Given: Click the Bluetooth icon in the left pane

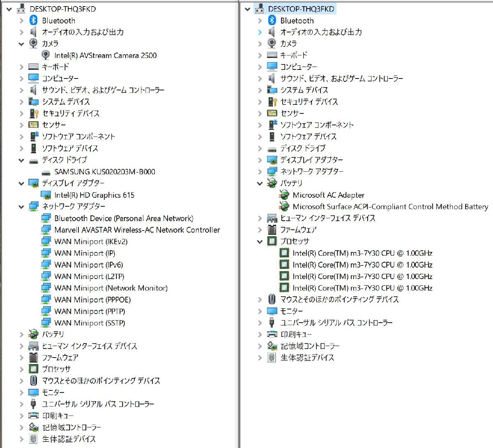Looking at the screenshot, I should [x=34, y=20].
